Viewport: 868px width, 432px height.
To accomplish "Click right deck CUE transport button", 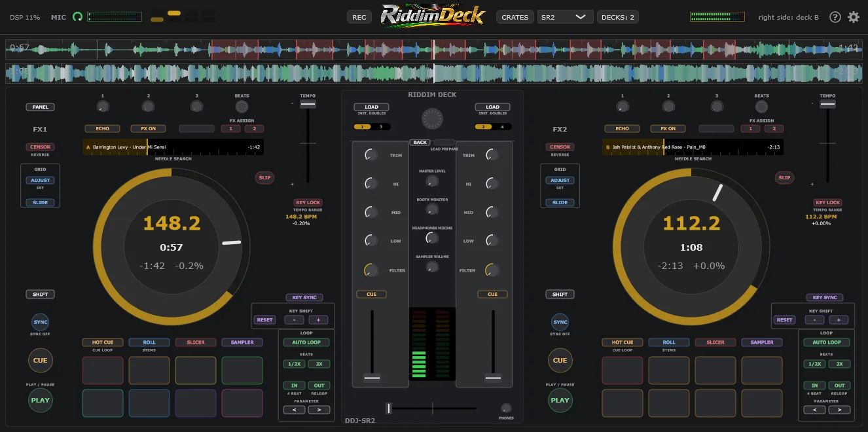I will tap(560, 360).
